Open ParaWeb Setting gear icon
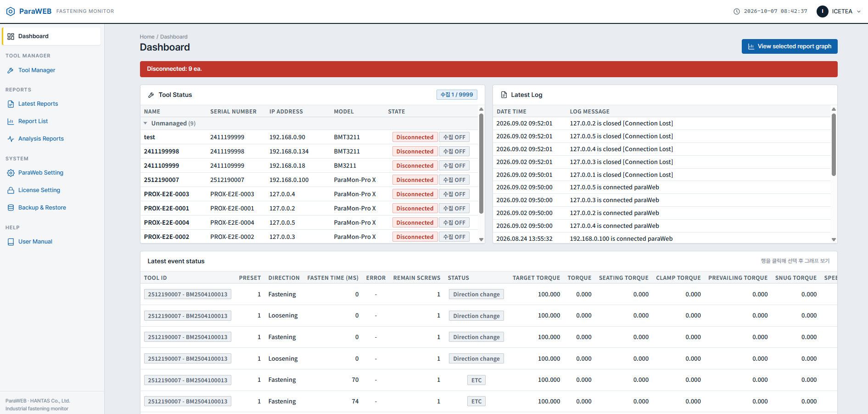 tap(11, 173)
